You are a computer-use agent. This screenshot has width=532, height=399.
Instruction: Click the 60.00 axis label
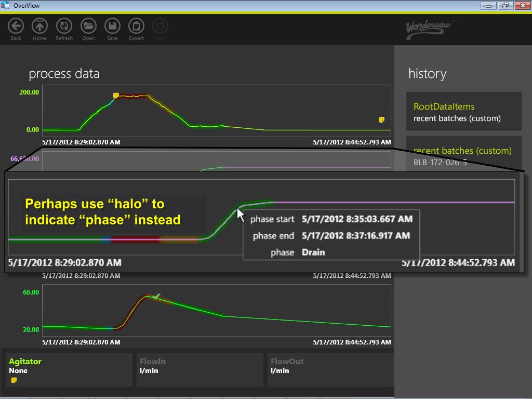pos(31,292)
